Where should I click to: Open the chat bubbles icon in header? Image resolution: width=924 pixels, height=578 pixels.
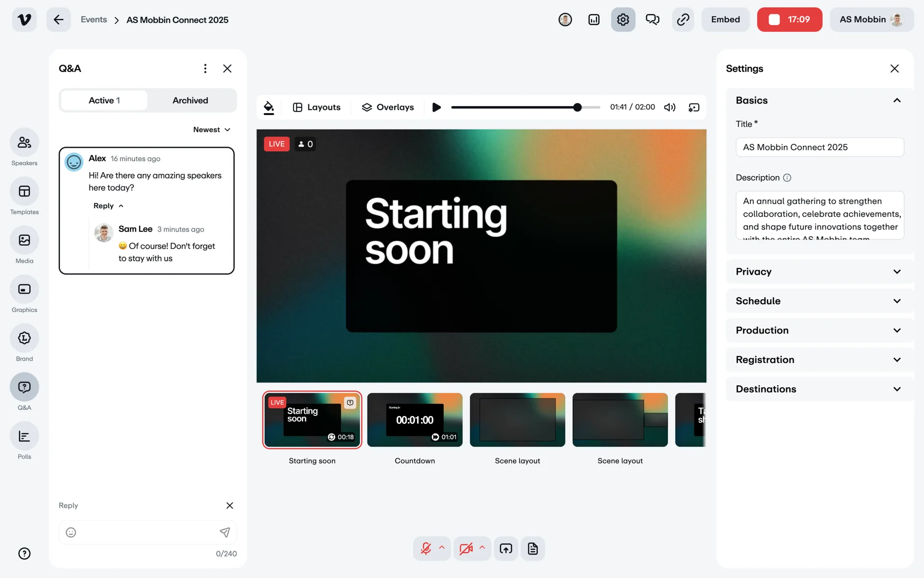(x=652, y=20)
